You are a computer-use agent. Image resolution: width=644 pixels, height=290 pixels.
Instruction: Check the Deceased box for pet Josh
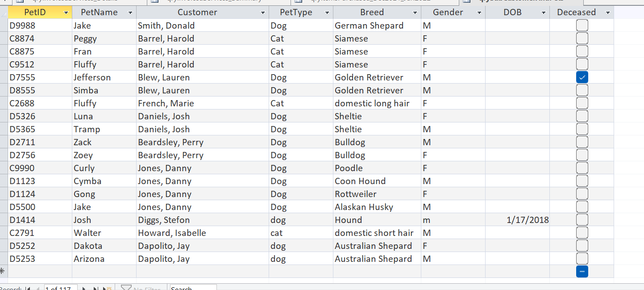[x=582, y=219]
